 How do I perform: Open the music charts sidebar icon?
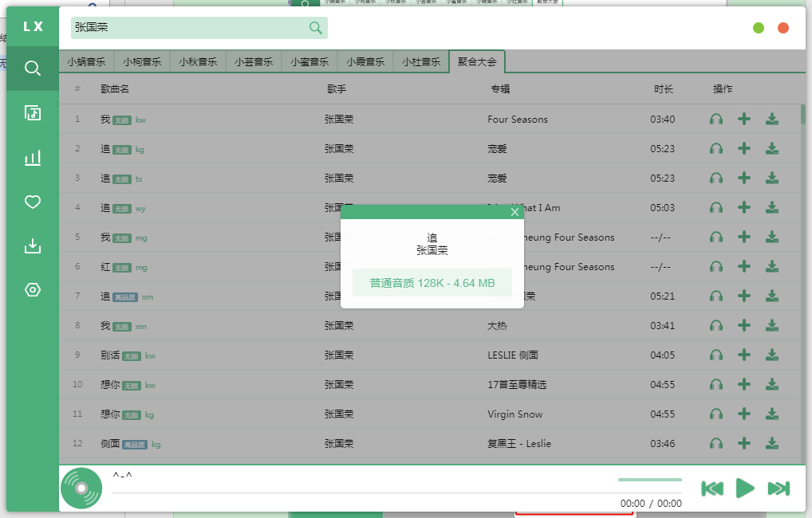pos(32,158)
